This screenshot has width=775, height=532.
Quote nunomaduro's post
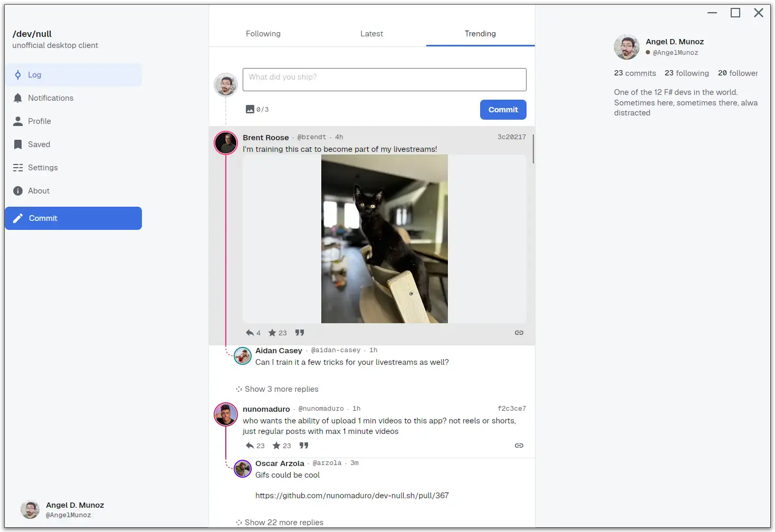304,446
